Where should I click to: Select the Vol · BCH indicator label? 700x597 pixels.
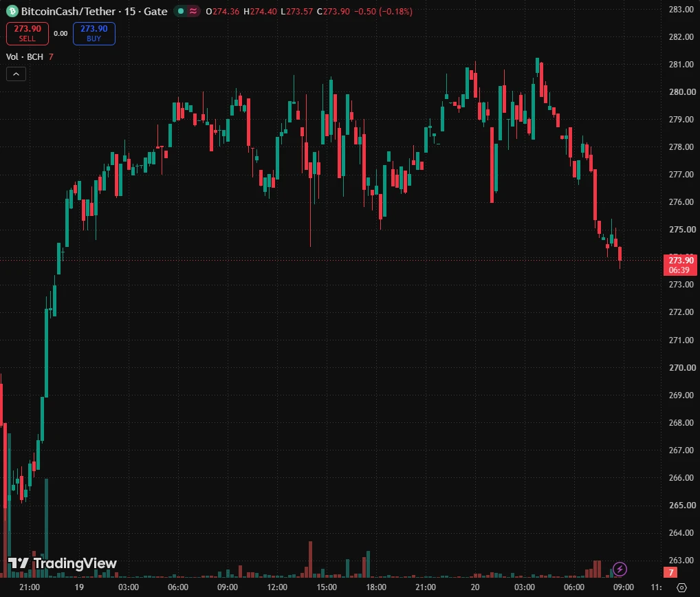point(25,56)
